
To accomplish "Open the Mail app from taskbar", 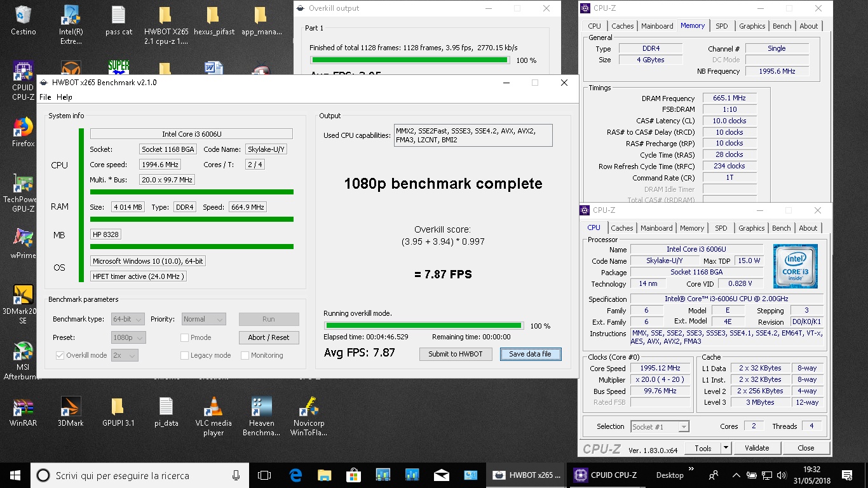I will (441, 475).
